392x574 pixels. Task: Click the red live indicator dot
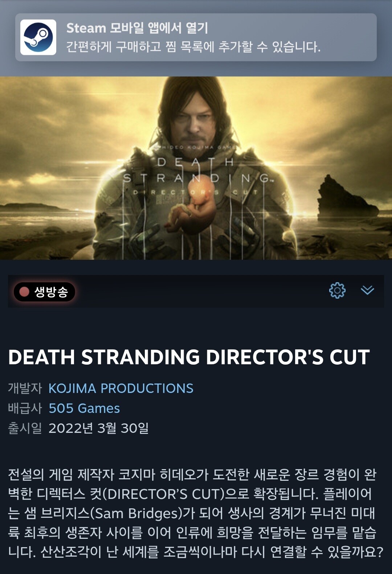pos(24,292)
